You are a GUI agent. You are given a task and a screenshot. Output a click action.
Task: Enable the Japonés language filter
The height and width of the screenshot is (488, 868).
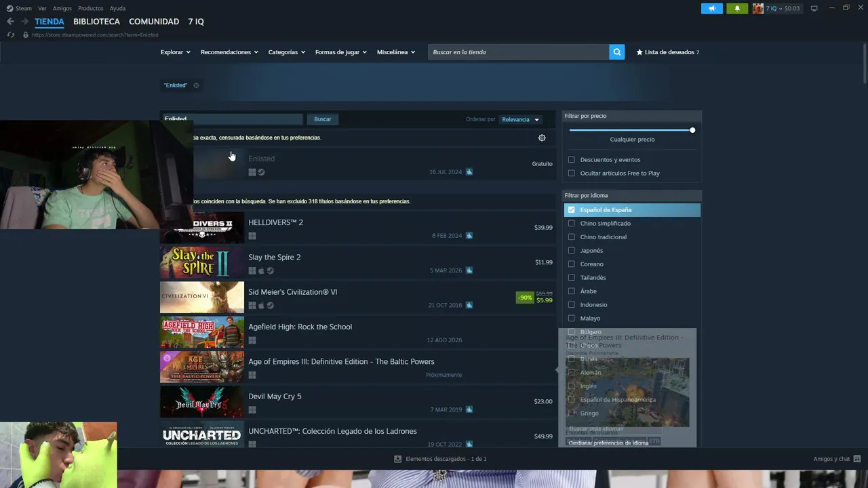point(571,251)
